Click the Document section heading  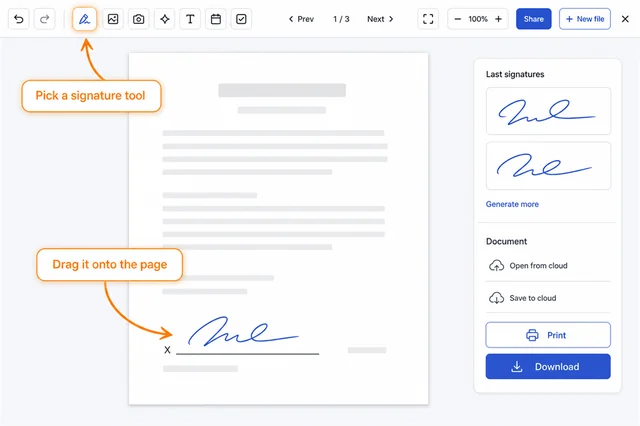[507, 241]
